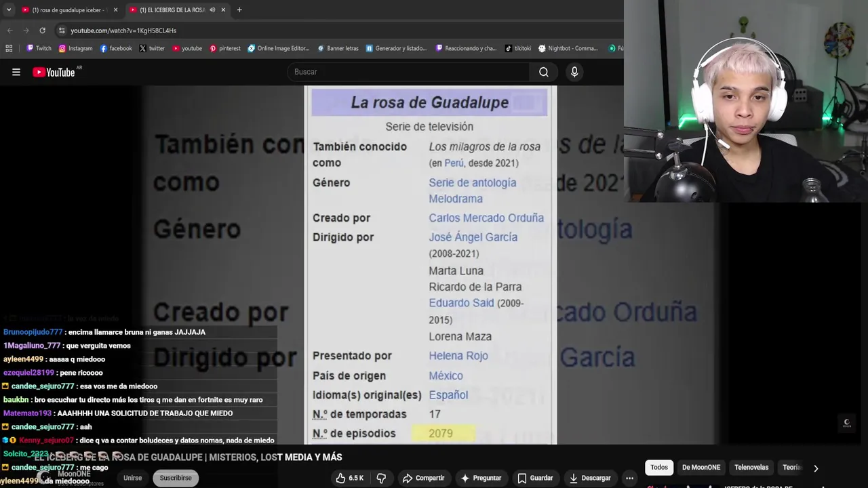Select the Todos filter chip
Screen dimensions: 868x488
pyautogui.click(x=659, y=467)
